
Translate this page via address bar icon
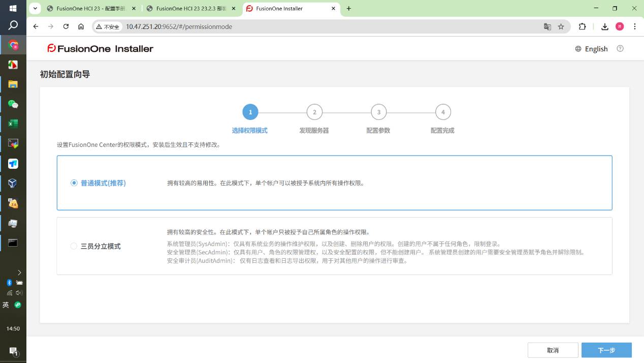[548, 27]
